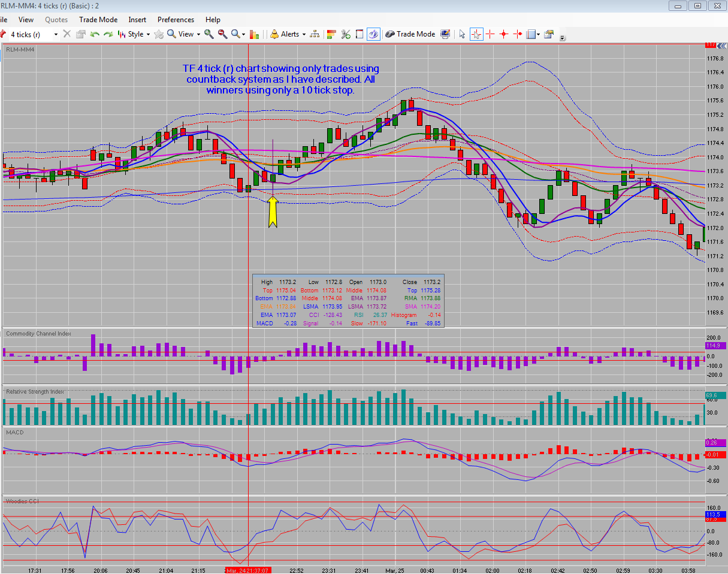This screenshot has height=574, width=728.
Task: Click the undo arrow icon
Action: click(95, 34)
